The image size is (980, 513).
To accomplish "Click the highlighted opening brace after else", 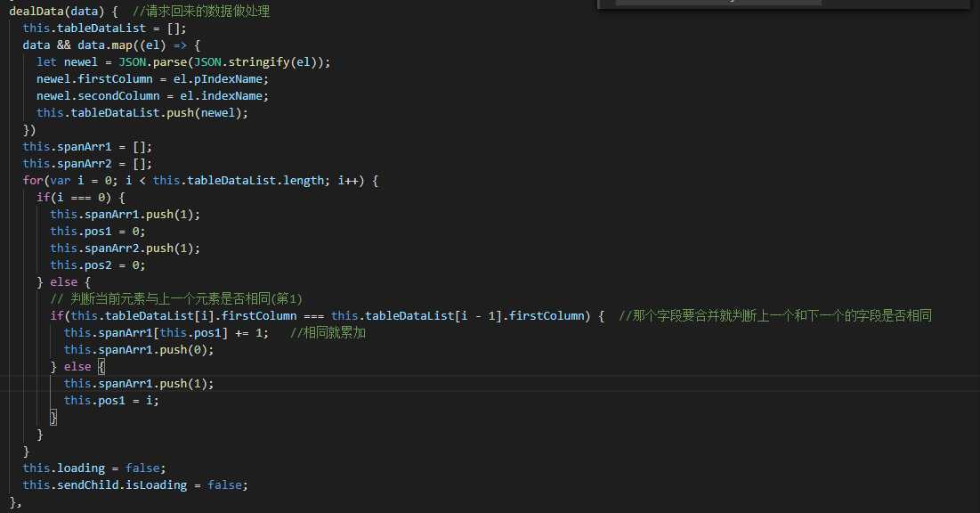I will click(x=101, y=366).
